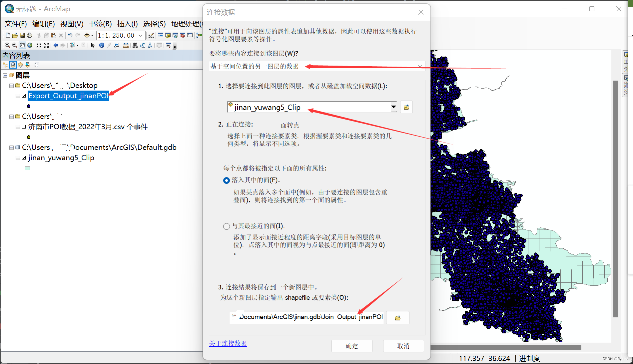Select the Pan tool on the Tools toolbar
Screen dimensions: 633x364
tap(22, 45)
